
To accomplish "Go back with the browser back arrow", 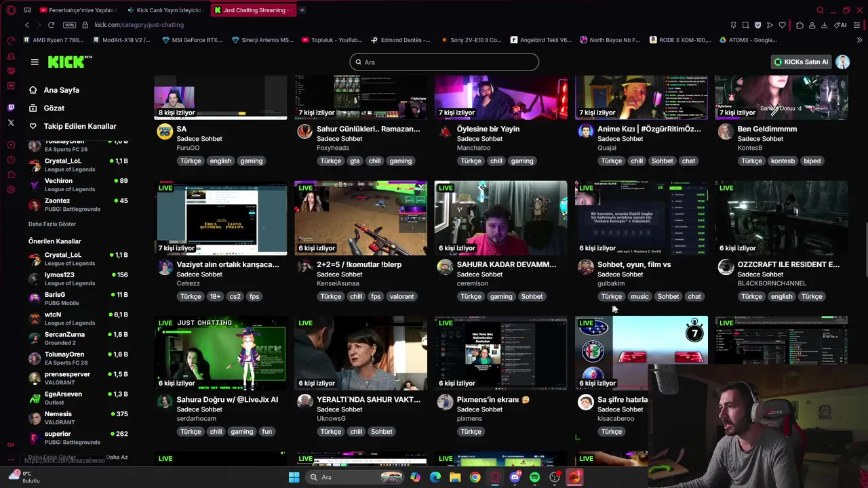I will [27, 25].
